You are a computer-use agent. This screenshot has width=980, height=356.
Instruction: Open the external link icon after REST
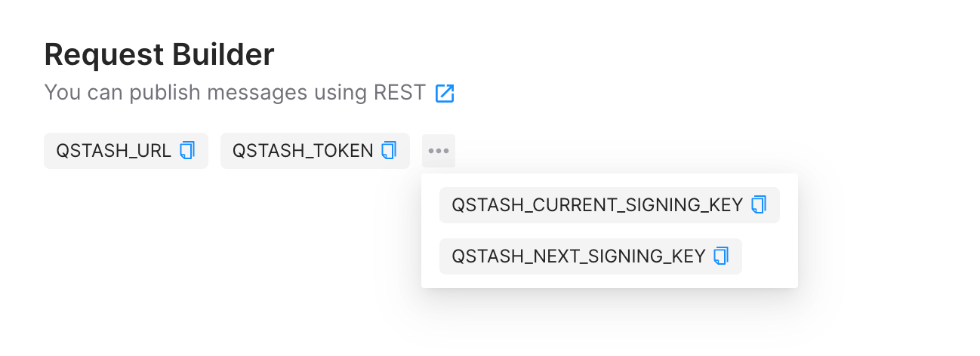point(445,93)
